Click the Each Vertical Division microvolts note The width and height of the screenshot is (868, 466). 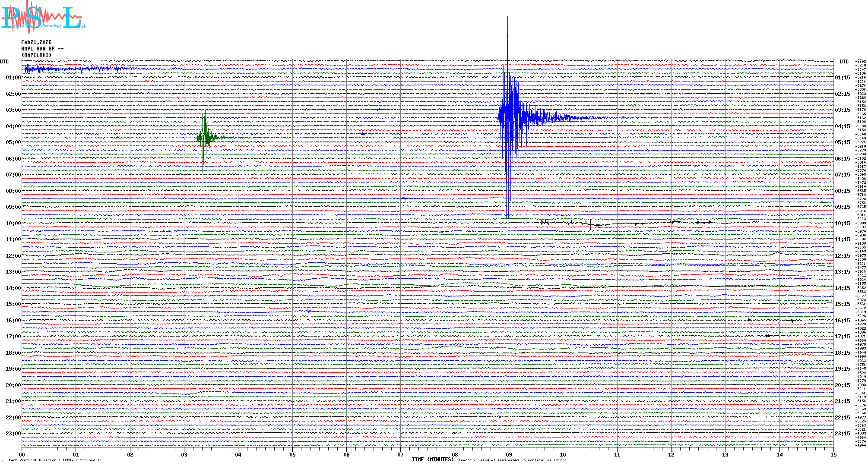pyautogui.click(x=55, y=460)
